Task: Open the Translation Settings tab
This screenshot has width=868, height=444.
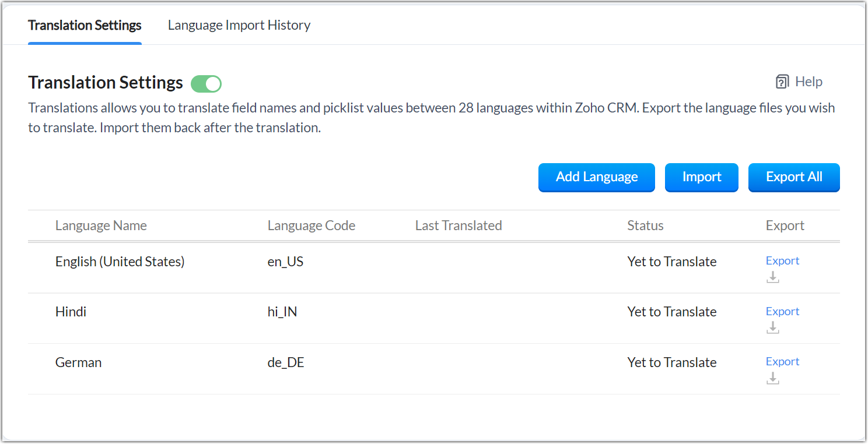Action: point(85,25)
